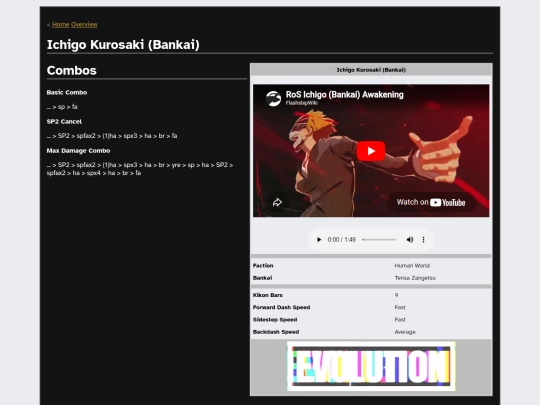The width and height of the screenshot is (540, 405).
Task: Click the infobox title Ichigo Kurosaki (Bankai)
Action: click(x=371, y=70)
